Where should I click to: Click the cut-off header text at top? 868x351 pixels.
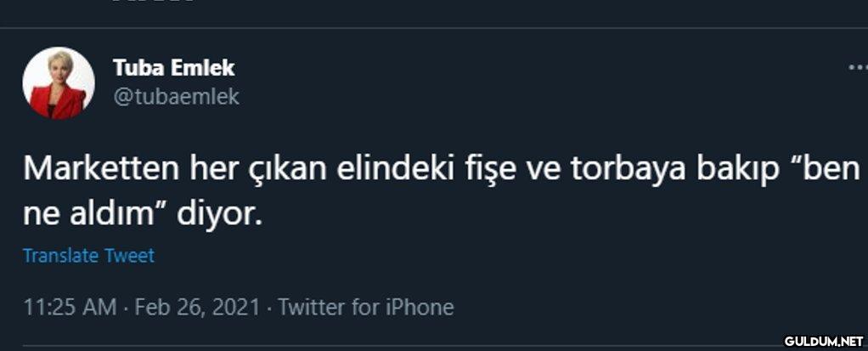pyautogui.click(x=153, y=3)
